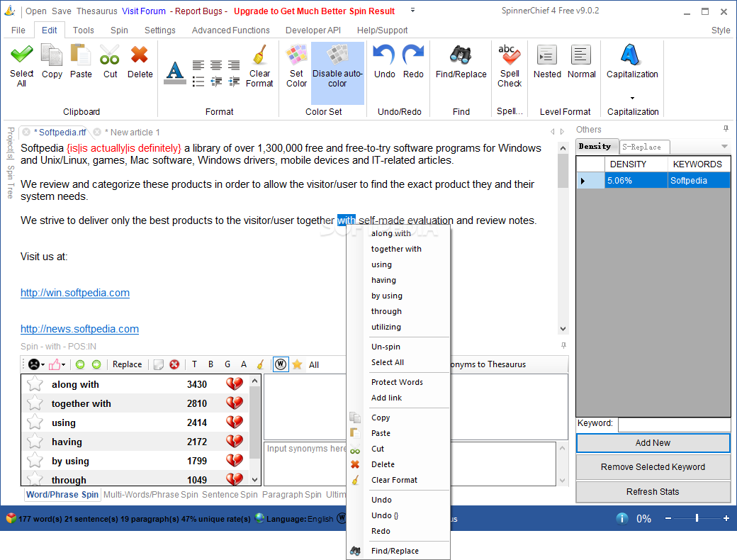
Task: Close the Softpedia.rtf document tab
Action: point(27,132)
